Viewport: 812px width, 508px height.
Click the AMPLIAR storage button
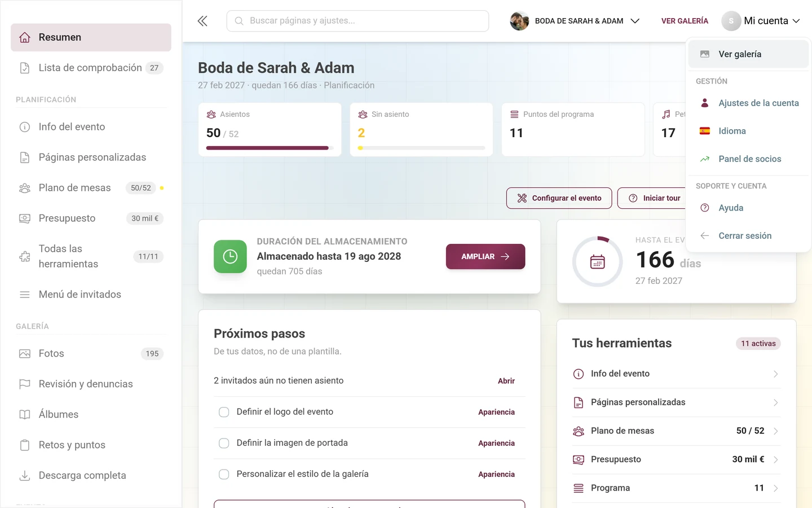[486, 256]
